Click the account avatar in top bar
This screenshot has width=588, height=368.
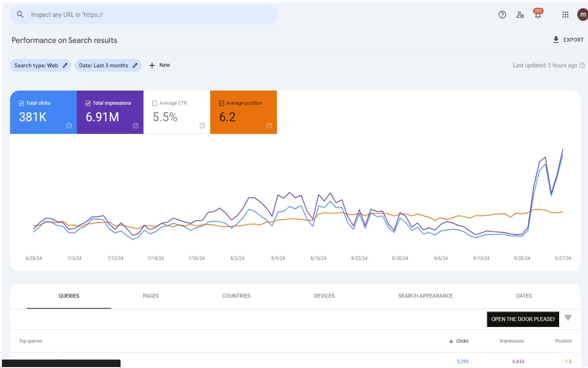click(582, 15)
